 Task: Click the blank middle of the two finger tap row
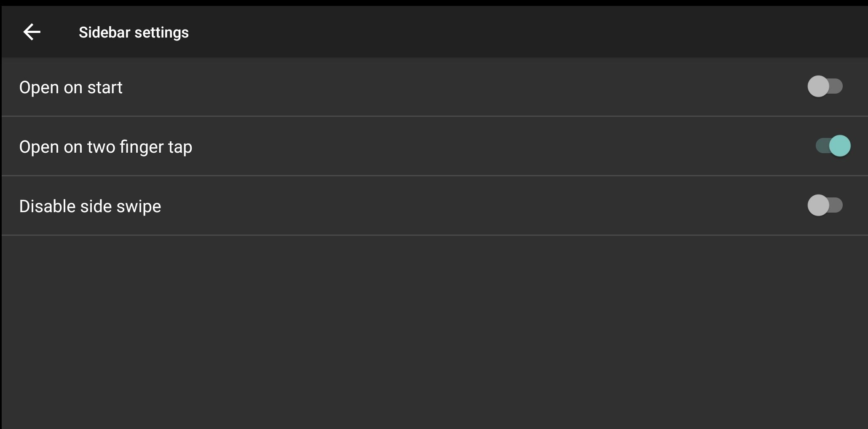point(501,146)
